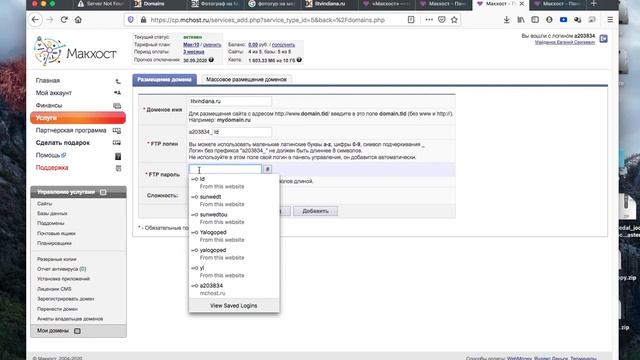Click the Pocket save icon
Screen dimensions: 640x360
(x=442, y=20)
